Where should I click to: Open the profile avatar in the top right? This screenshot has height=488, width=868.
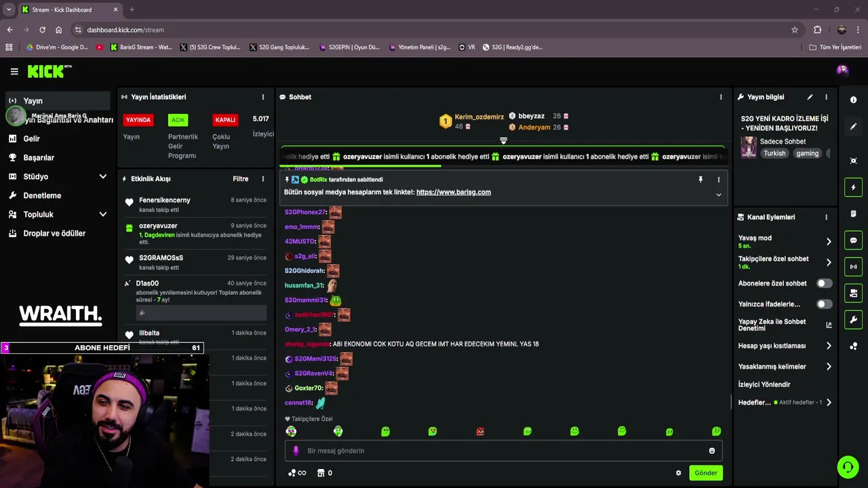pyautogui.click(x=842, y=70)
